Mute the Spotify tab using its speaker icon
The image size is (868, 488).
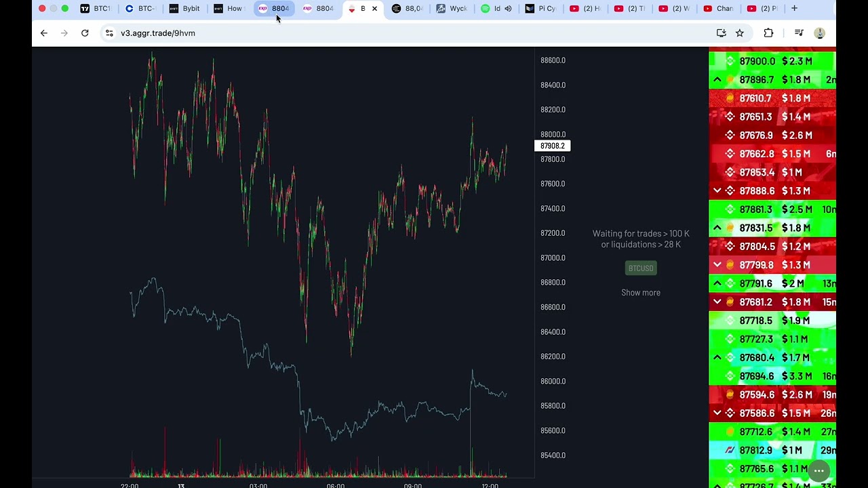[x=508, y=8]
